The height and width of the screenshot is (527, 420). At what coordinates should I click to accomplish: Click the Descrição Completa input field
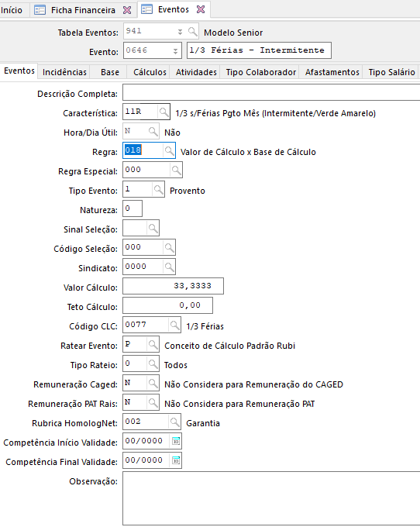point(271,92)
